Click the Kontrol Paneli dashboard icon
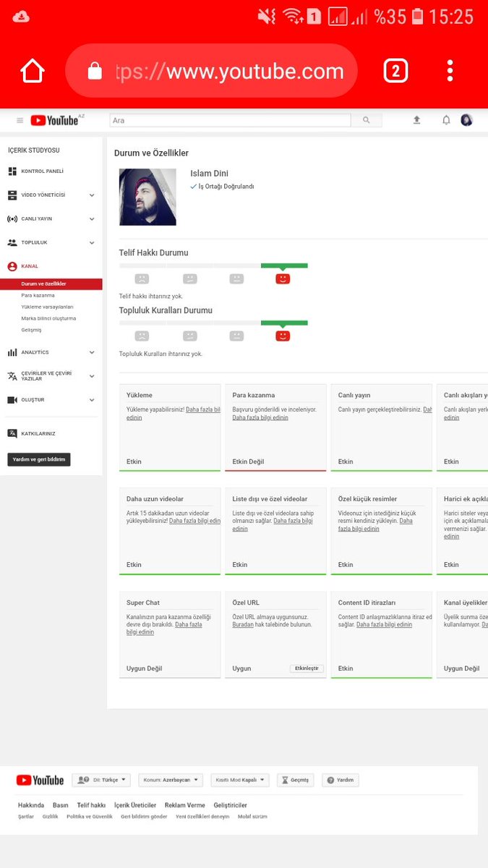This screenshot has height=868, width=488. point(12,171)
